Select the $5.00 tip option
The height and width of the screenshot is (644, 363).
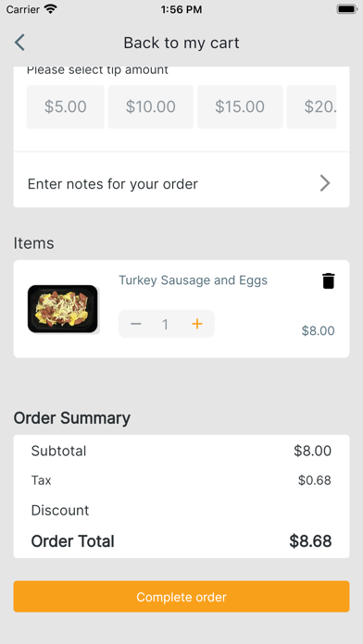(66, 106)
